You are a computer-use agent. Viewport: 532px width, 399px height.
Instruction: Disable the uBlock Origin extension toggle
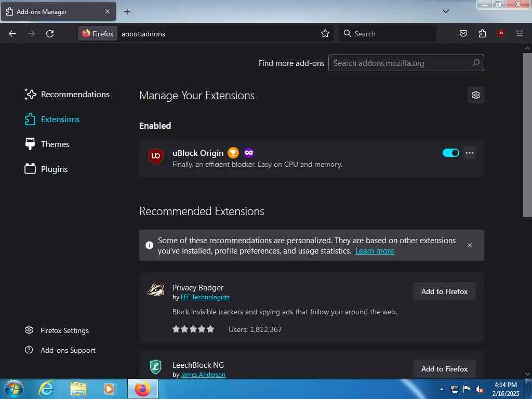click(450, 153)
